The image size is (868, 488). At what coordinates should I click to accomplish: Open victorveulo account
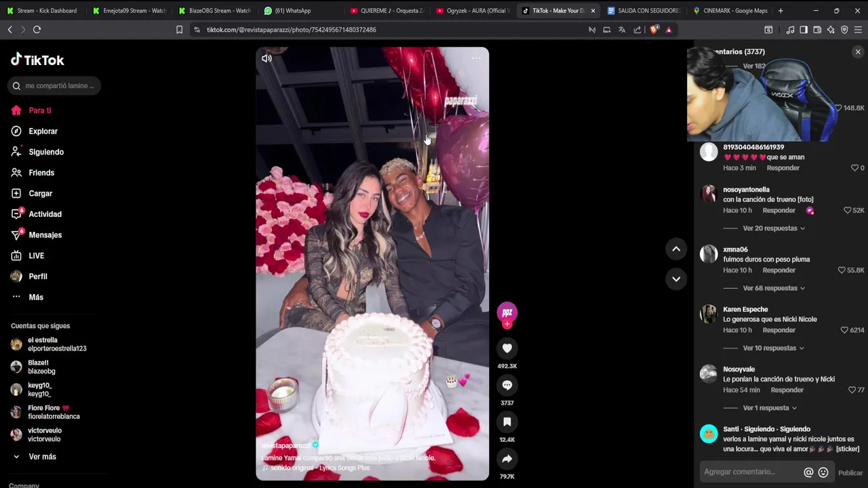[x=37, y=434]
